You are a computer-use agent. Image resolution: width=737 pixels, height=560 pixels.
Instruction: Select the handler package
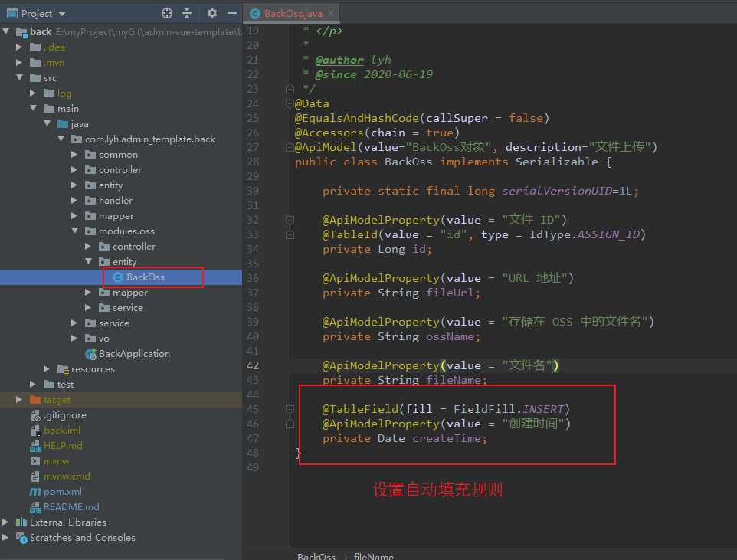(x=115, y=200)
